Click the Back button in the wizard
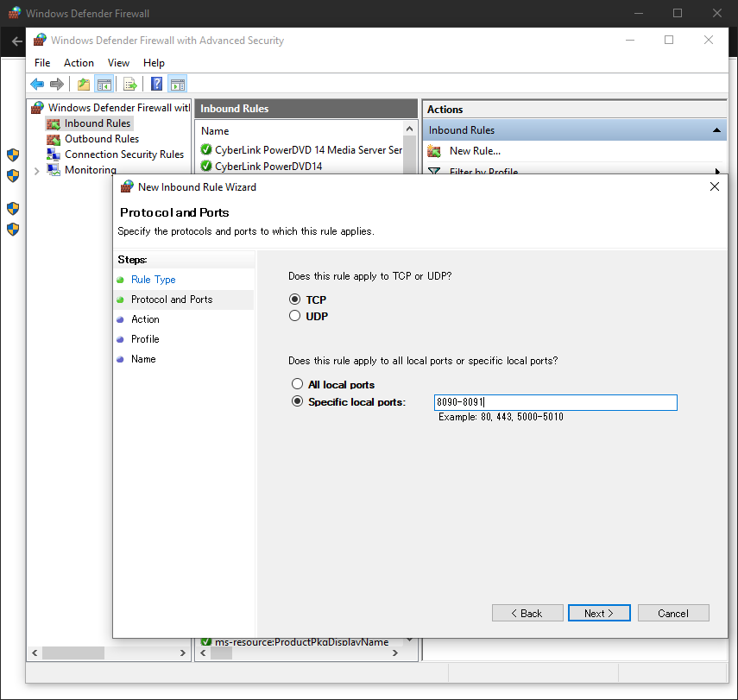 [527, 613]
